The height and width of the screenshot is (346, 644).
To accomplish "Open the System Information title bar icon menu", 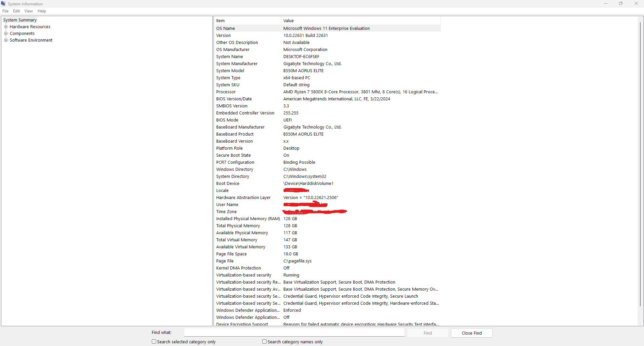I will point(3,4).
